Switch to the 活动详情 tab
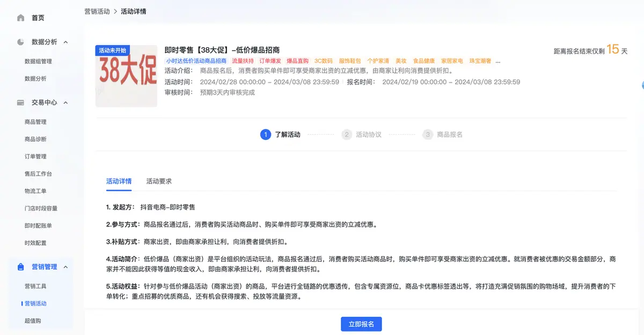Viewport: 644px width, 335px height. 119,181
